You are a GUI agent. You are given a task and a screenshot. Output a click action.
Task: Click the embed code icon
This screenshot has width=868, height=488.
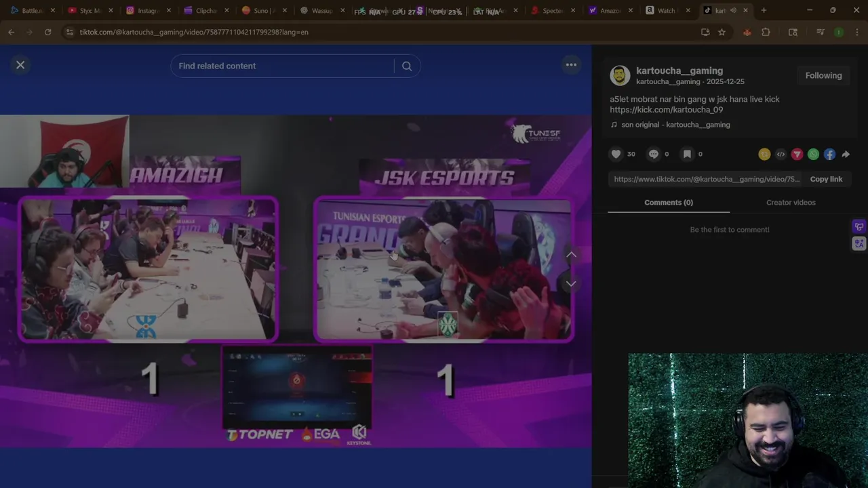[781, 154]
